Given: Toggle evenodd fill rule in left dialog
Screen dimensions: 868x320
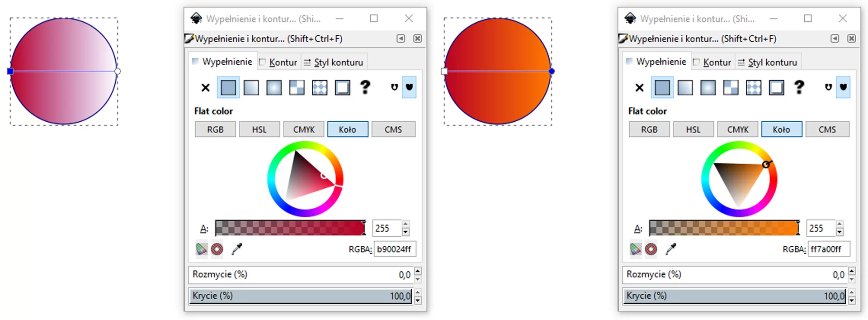Looking at the screenshot, I should click(395, 87).
